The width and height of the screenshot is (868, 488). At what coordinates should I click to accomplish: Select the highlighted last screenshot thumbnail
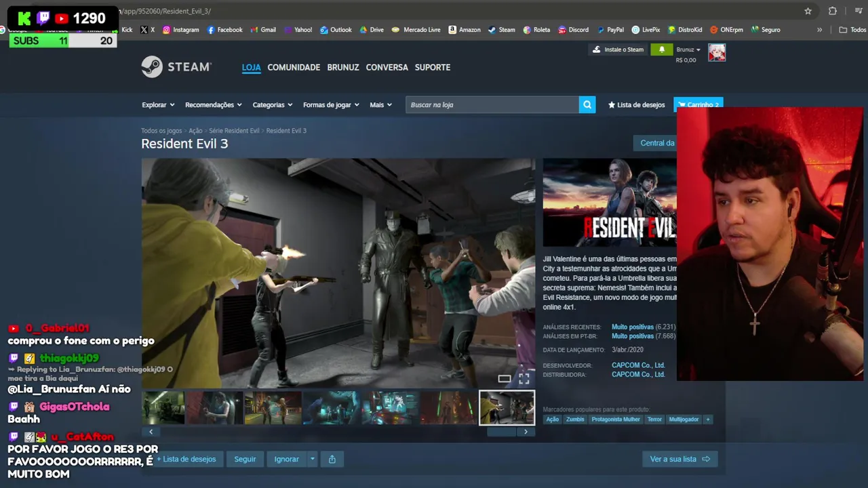point(507,407)
